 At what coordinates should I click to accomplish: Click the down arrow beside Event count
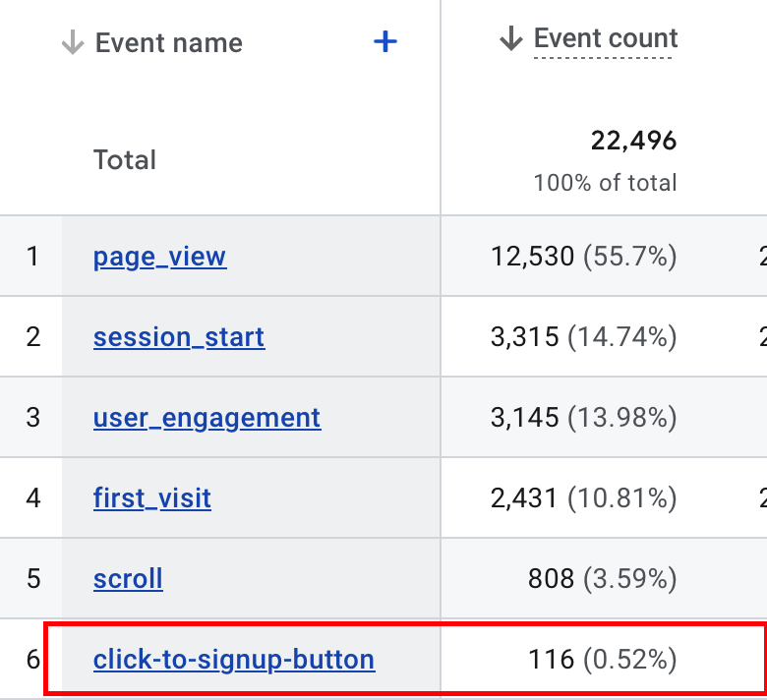click(x=510, y=39)
